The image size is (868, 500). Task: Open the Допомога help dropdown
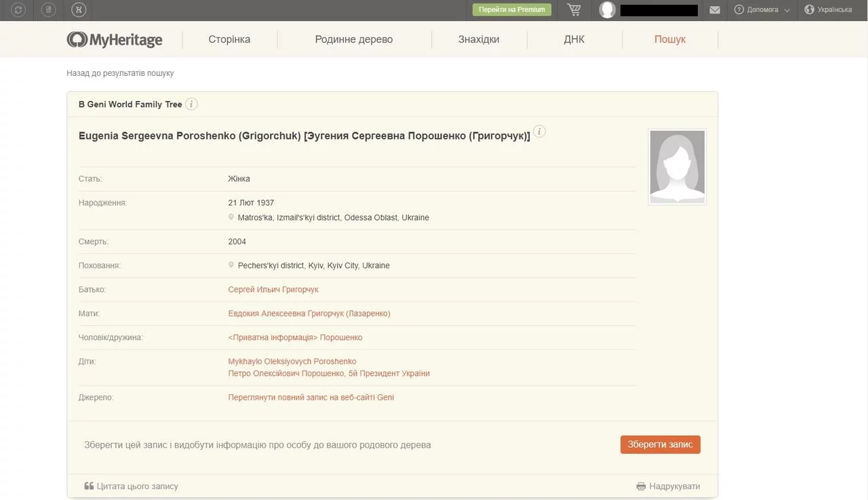click(762, 9)
